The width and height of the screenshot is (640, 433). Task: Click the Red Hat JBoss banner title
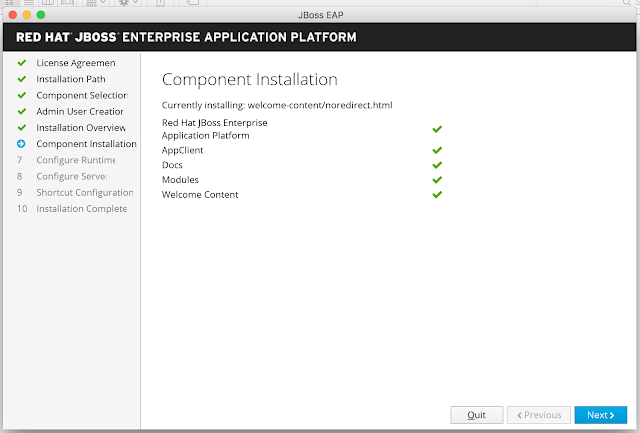pos(186,37)
